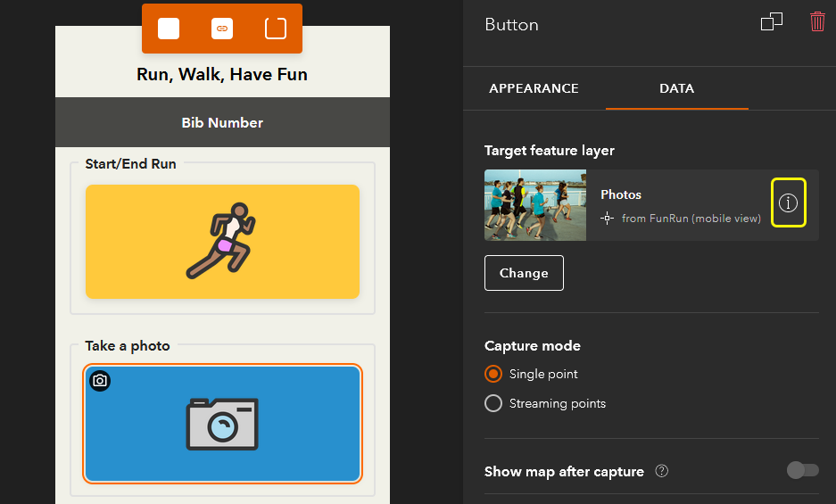The image size is (836, 504).
Task: Click the Photos layer thumbnail image
Action: (535, 205)
